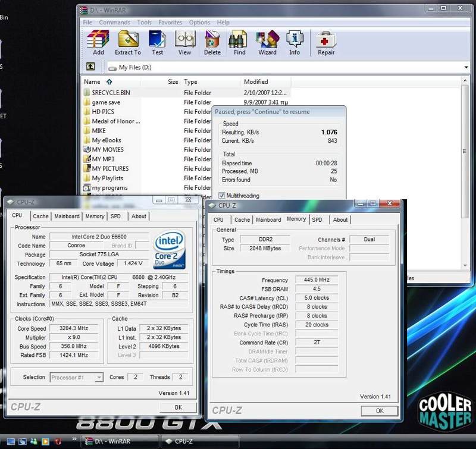
Task: Select the HD PICS folder
Action: coord(99,112)
